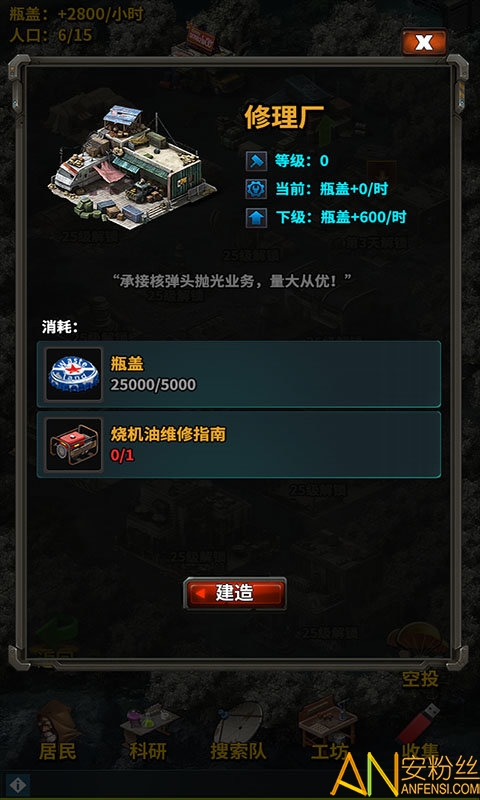Open the 工坊 workshop tab

click(x=329, y=730)
